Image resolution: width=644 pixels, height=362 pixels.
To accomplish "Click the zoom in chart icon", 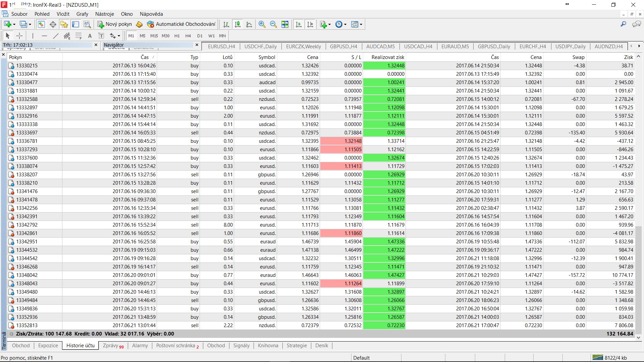I will [x=262, y=24].
